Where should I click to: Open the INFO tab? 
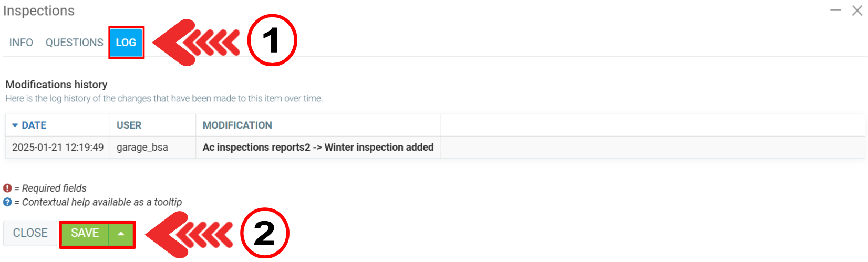coord(21,43)
